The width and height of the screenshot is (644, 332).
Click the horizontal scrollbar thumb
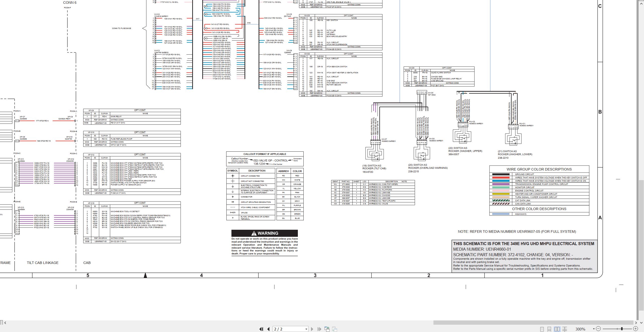point(533,322)
